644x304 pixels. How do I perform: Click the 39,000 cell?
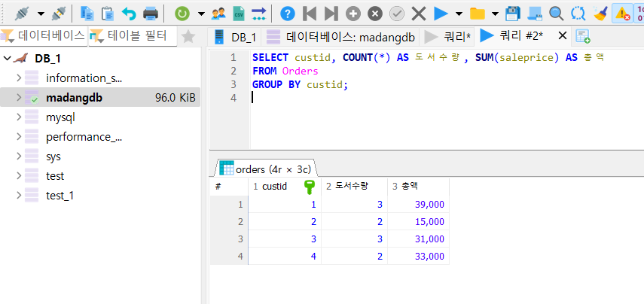pos(418,205)
